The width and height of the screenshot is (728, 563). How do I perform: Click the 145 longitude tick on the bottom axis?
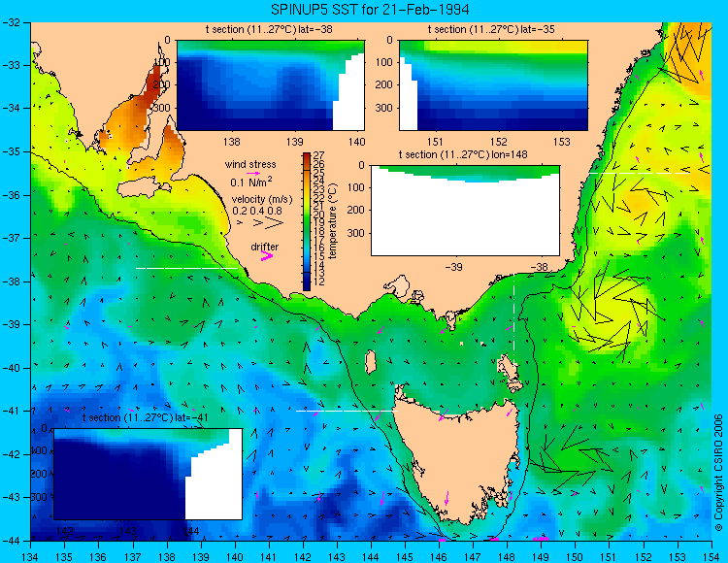point(405,557)
